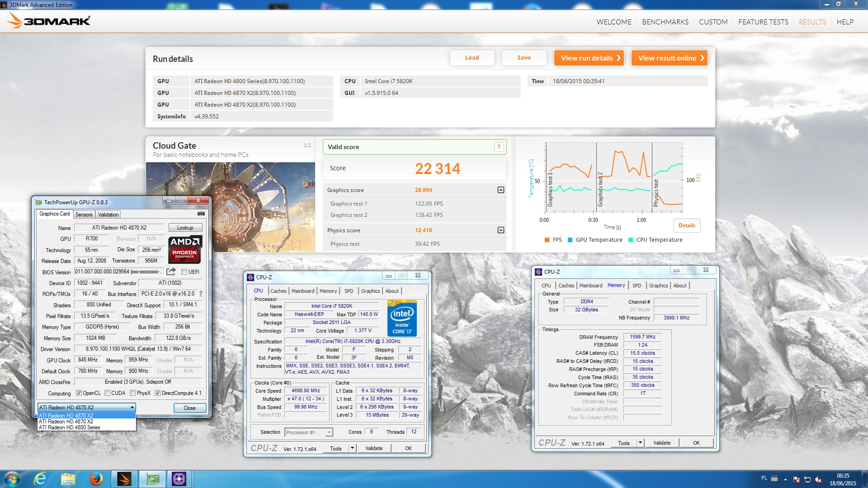Switch to Caches tab in CPU-Z CPU window

pos(278,291)
